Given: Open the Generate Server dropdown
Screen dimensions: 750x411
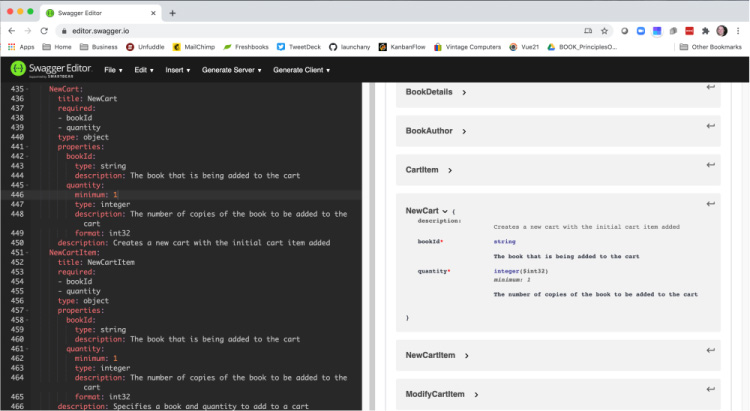Looking at the screenshot, I should pyautogui.click(x=231, y=70).
